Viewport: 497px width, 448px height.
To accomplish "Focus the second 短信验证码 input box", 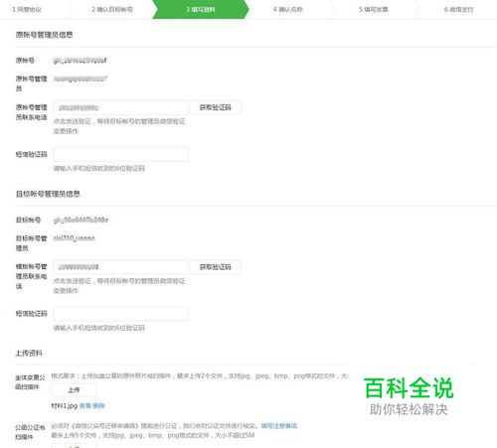I will coord(120,314).
